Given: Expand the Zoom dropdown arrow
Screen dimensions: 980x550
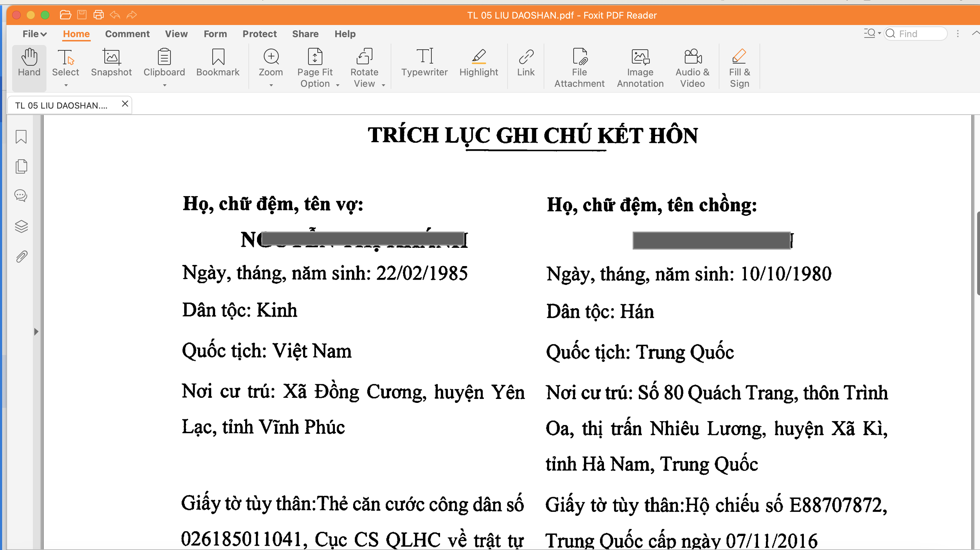Looking at the screenshot, I should point(271,85).
